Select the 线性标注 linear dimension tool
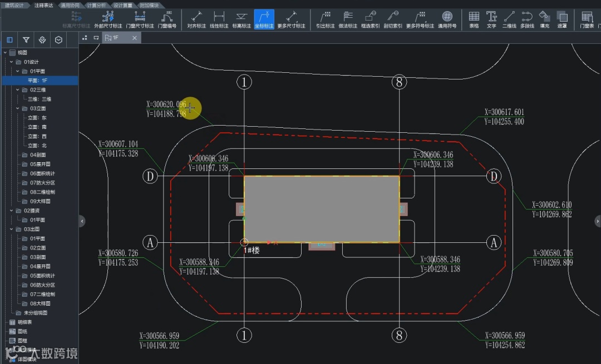 (219, 19)
